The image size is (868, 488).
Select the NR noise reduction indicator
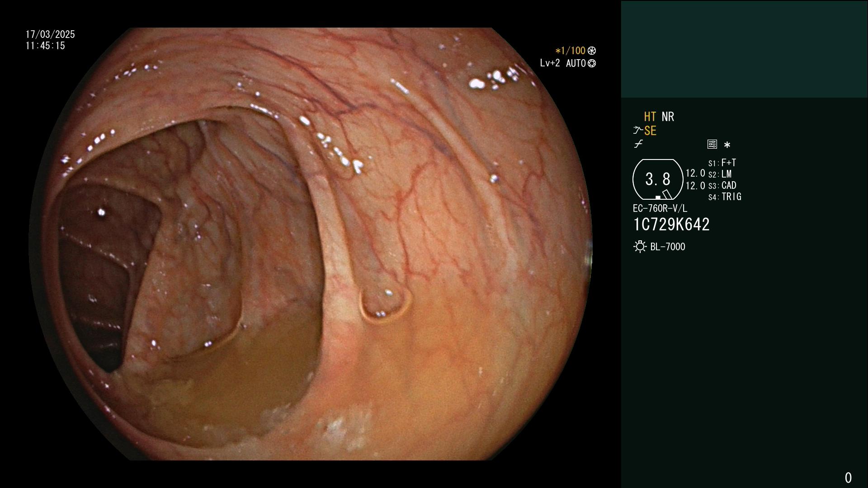click(x=668, y=117)
